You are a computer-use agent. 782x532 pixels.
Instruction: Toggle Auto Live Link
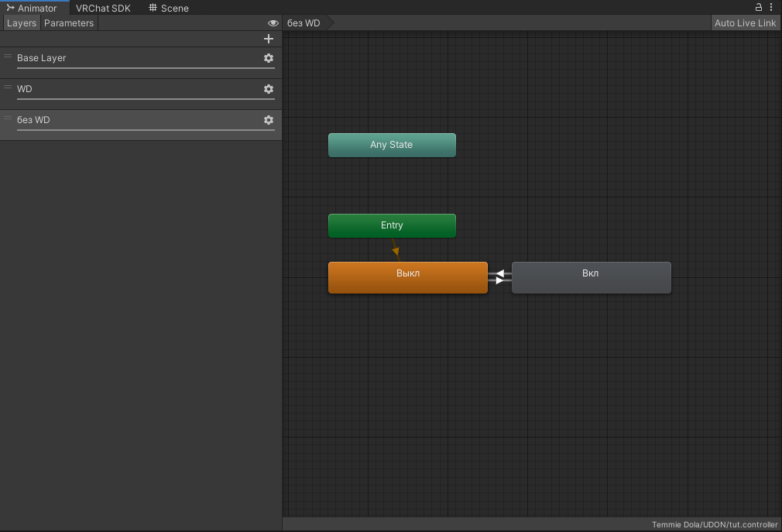tap(745, 23)
